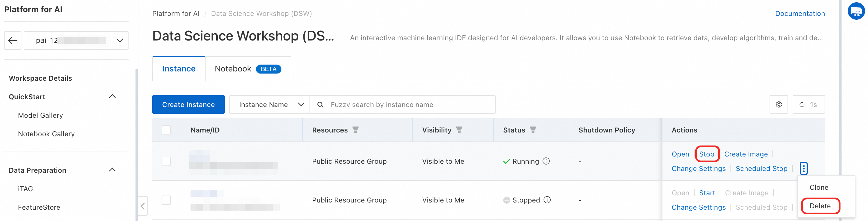
Task: Filter the Visibility column
Action: click(x=459, y=130)
